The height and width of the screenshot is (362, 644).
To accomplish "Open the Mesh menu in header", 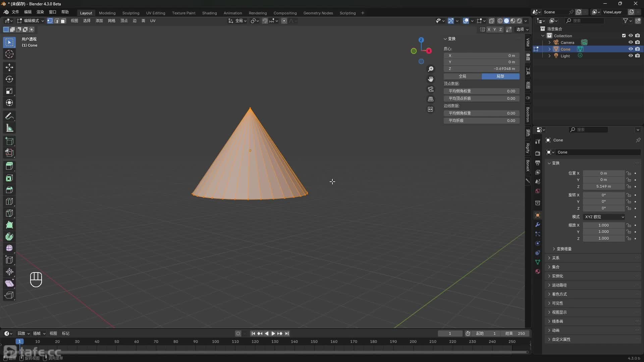I will pos(111,21).
